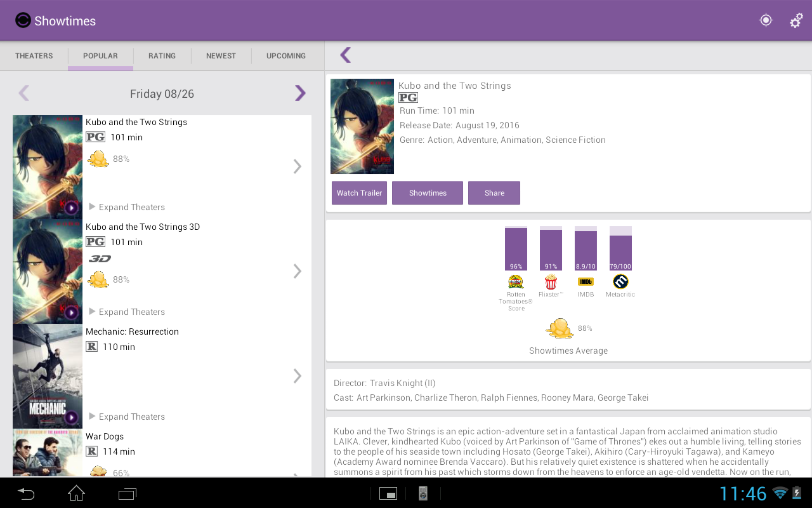Tap the Kubo and the Two Strings 3D title

point(143,227)
